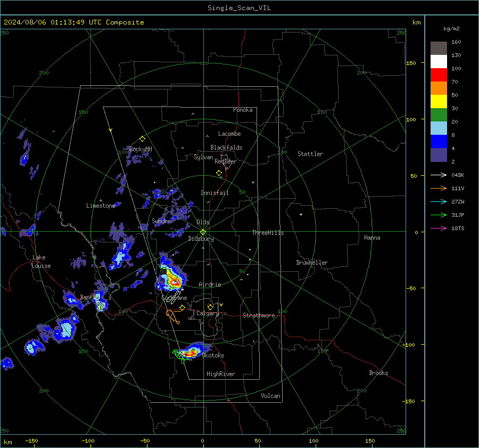The height and width of the screenshot is (448, 479).
Task: Click the 111V legend label
Action: [x=458, y=189]
